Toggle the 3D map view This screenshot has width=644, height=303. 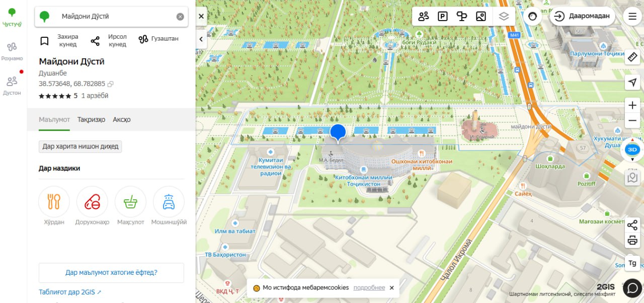tap(632, 149)
